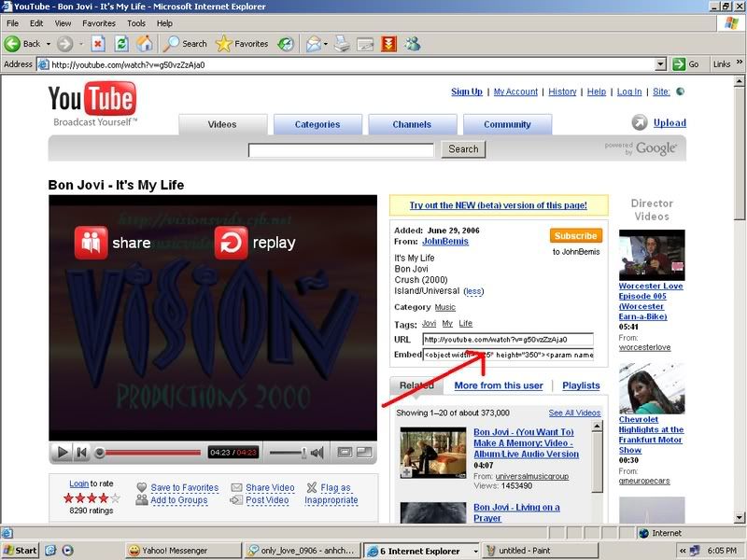The height and width of the screenshot is (560, 747).
Task: Click the Mail envelope toolbar icon
Action: coord(314,44)
